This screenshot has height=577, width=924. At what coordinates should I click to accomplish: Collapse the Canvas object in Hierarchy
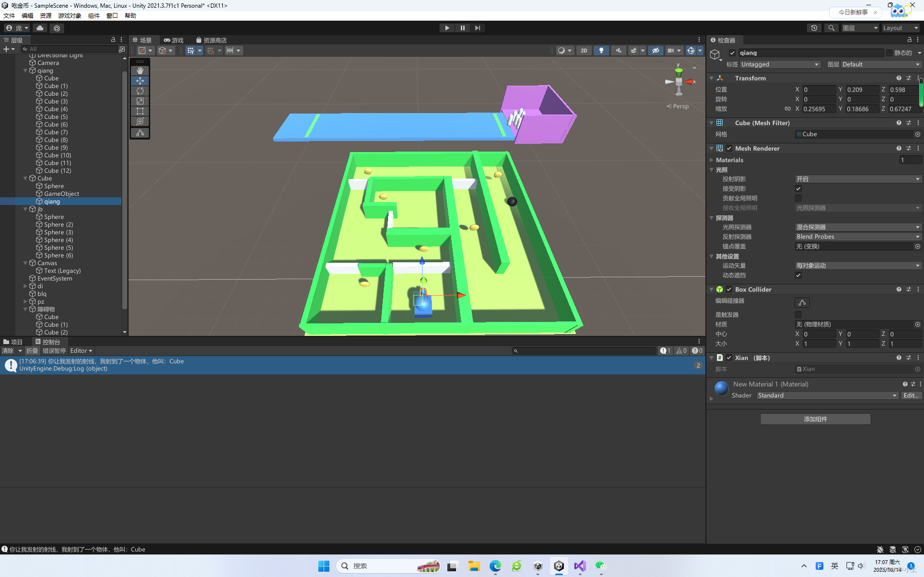26,263
